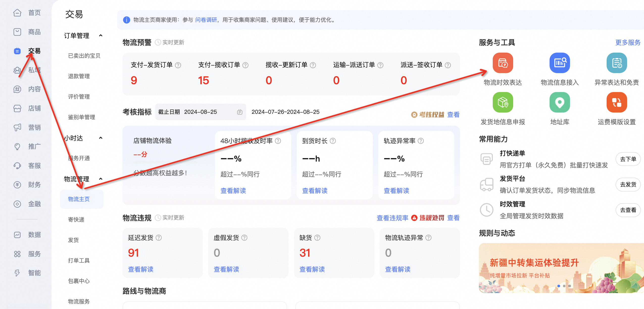Click the 首页 home icon in sidebar
Viewport: 644px width, 309px height.
(x=17, y=13)
